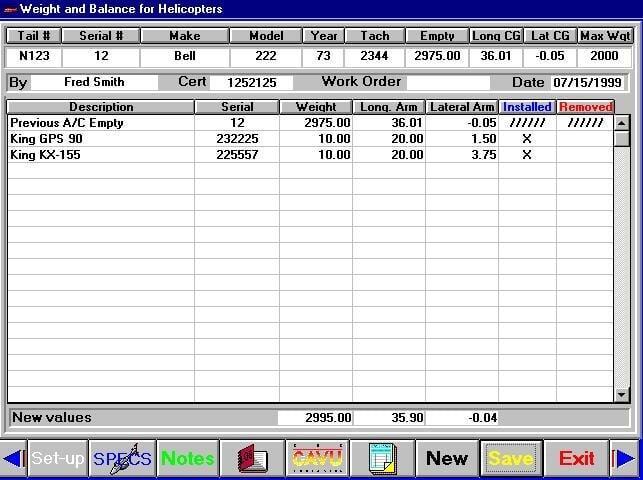
Task: Click the Work Order input field
Action: 448,82
